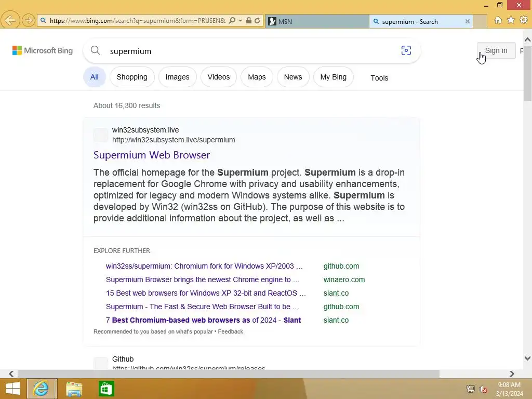Open the Supermium Web Browser result title
The height and width of the screenshot is (399, 532).
tap(152, 155)
